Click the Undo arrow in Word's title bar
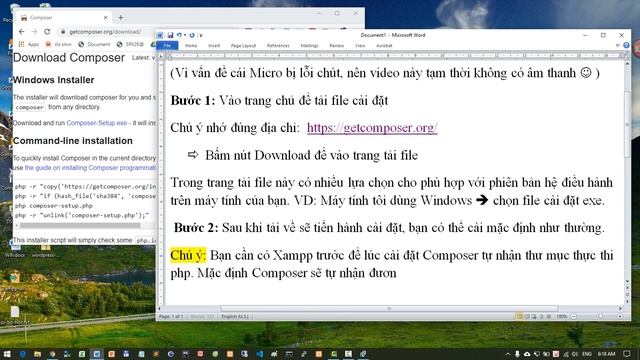640x360 pixels. click(x=179, y=36)
